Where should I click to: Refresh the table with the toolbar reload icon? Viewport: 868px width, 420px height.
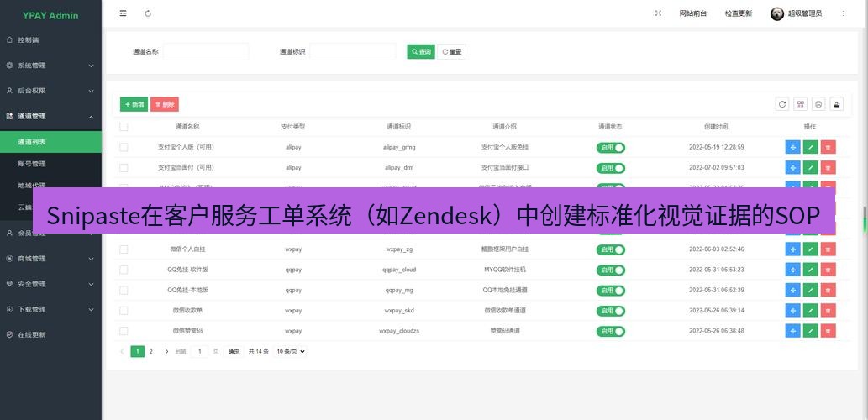point(782,104)
